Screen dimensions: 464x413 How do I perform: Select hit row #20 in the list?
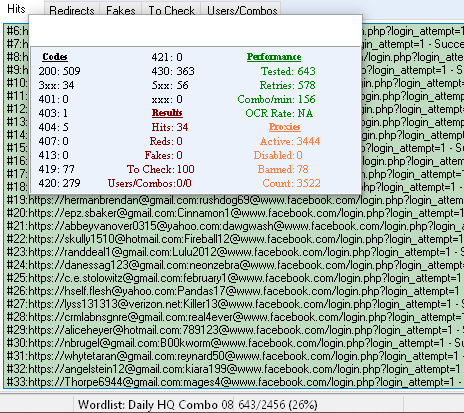click(x=233, y=213)
